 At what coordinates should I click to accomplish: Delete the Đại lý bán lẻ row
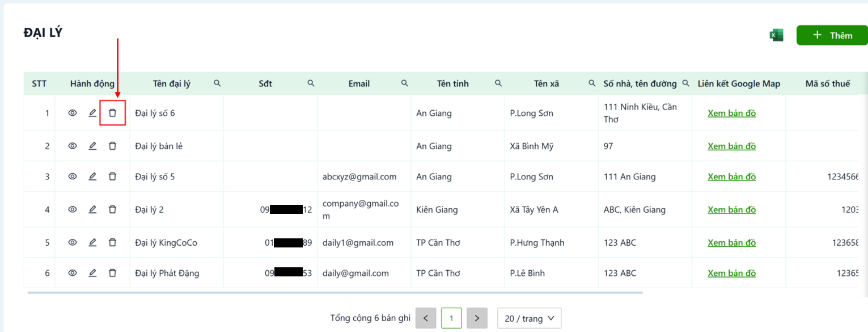click(x=112, y=146)
